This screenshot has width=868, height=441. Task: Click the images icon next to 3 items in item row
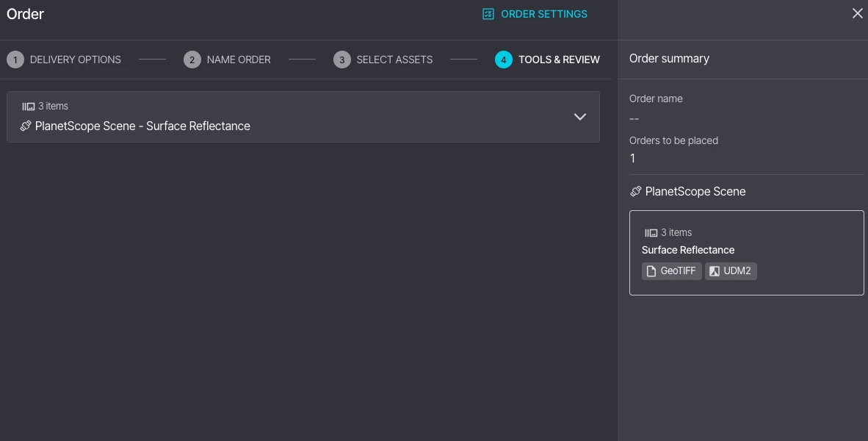[28, 107]
